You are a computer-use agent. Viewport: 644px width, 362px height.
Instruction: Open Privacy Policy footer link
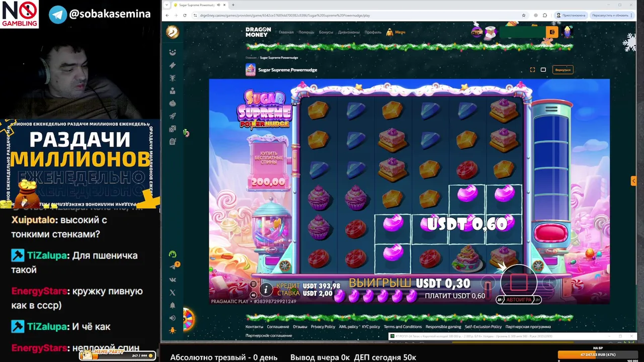323,327
